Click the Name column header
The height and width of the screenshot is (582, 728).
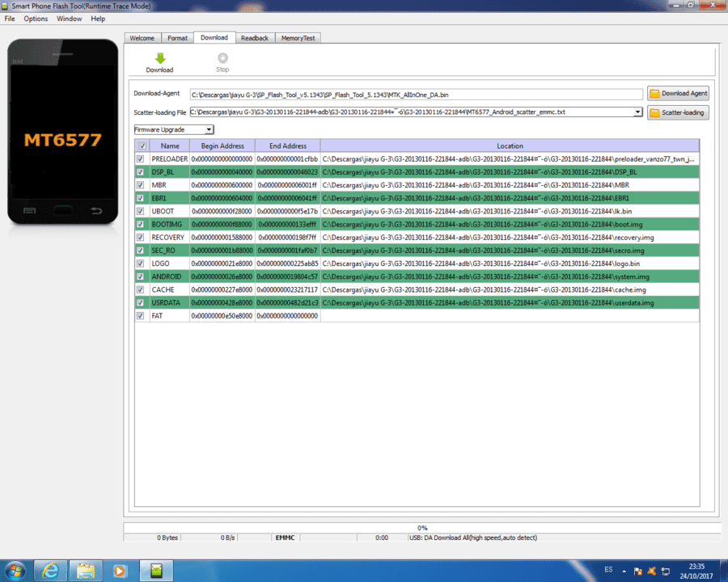pos(170,145)
